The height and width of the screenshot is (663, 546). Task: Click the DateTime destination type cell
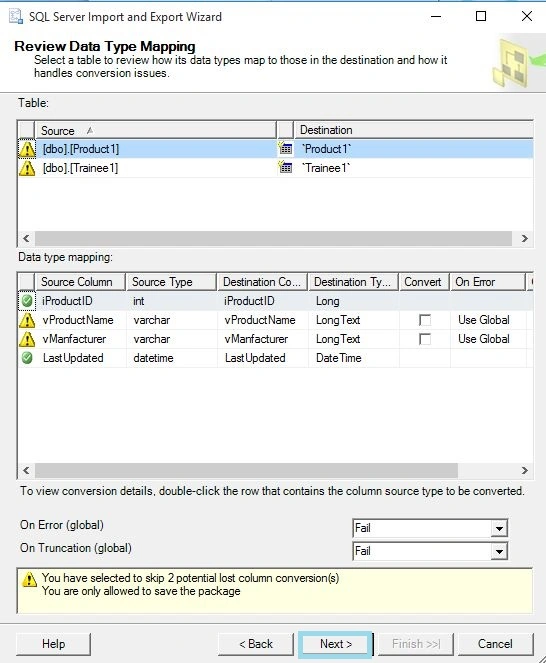click(x=353, y=358)
